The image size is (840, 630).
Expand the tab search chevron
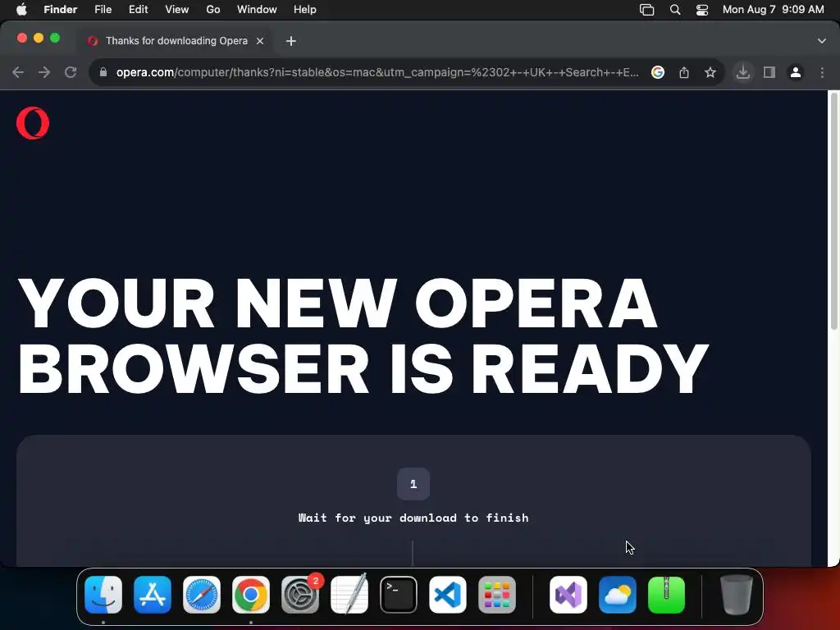pos(822,41)
